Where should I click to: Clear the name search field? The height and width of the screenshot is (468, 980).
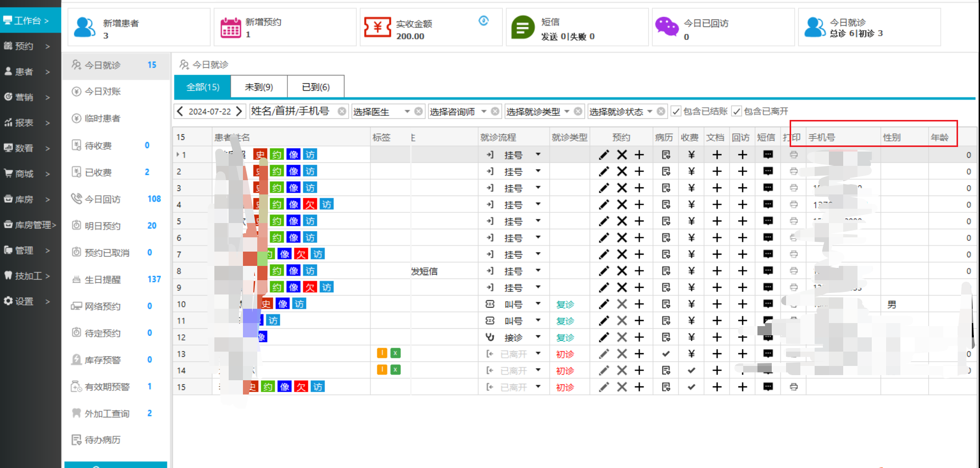click(342, 111)
